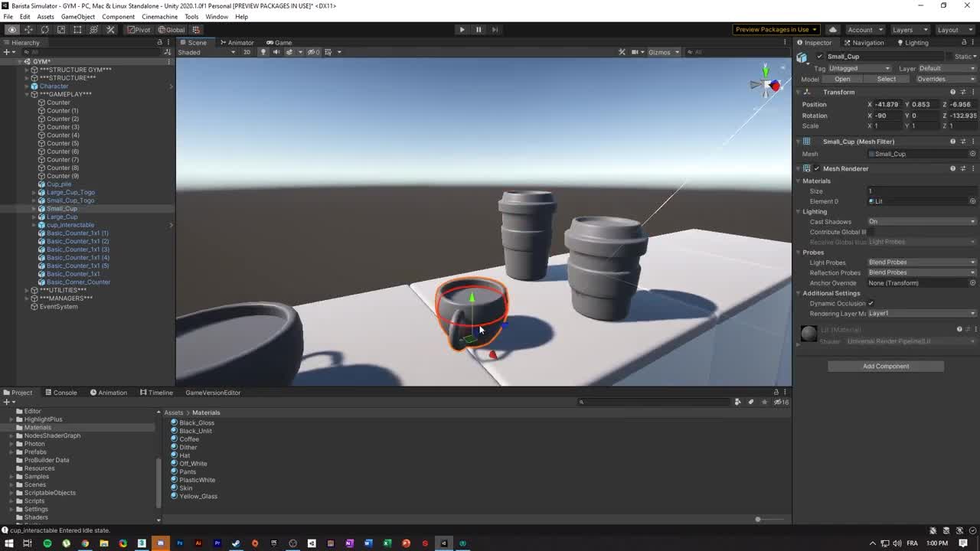
Task: Lock the Inspector panel with the padlock icon
Action: click(x=964, y=42)
